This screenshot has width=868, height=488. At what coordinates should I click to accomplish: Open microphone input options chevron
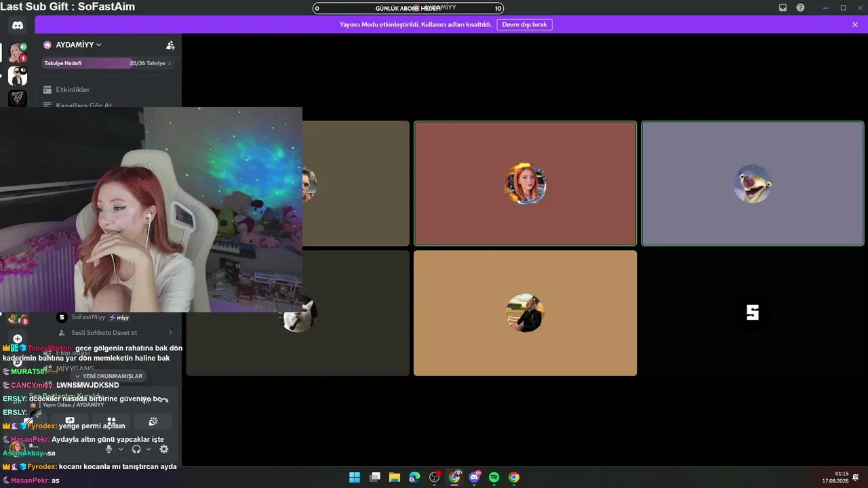coord(121,449)
